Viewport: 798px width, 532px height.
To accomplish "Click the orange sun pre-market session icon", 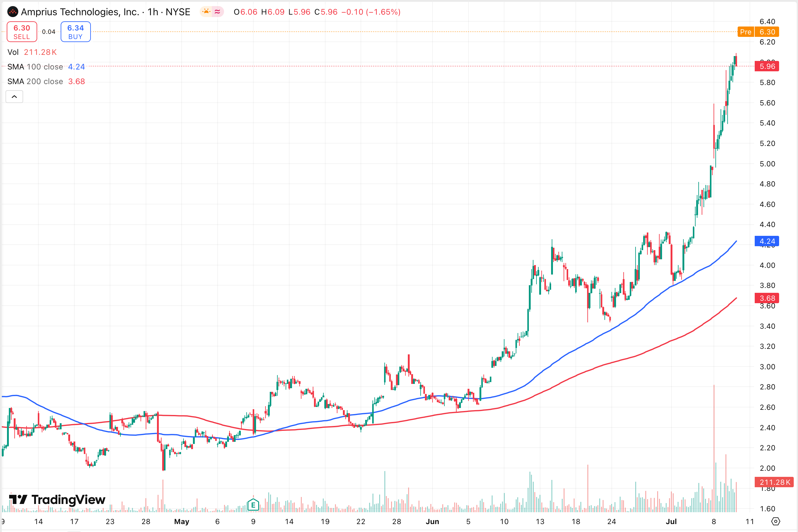I will pyautogui.click(x=206, y=12).
